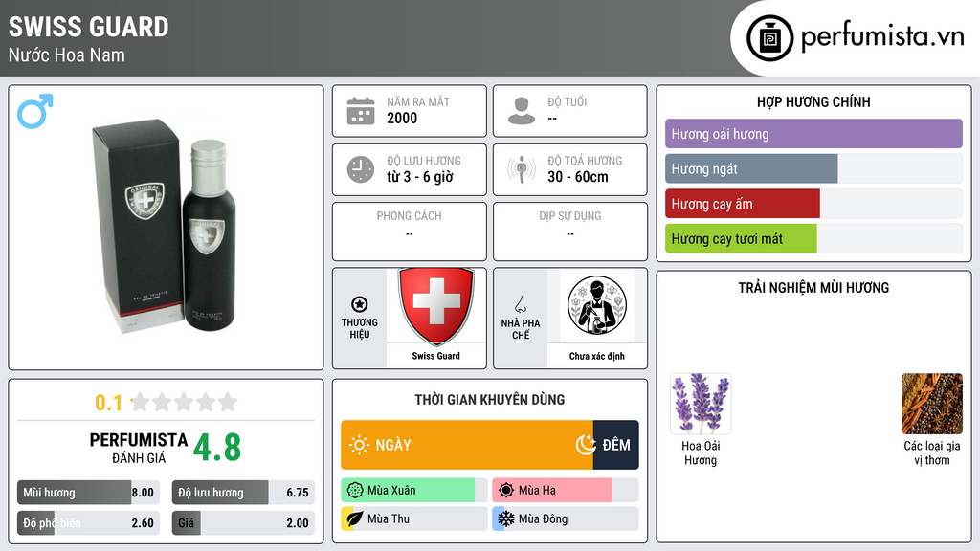Click the longevity value từ 3 - 6 giờ
This screenshot has height=551, width=980.
click(x=419, y=177)
